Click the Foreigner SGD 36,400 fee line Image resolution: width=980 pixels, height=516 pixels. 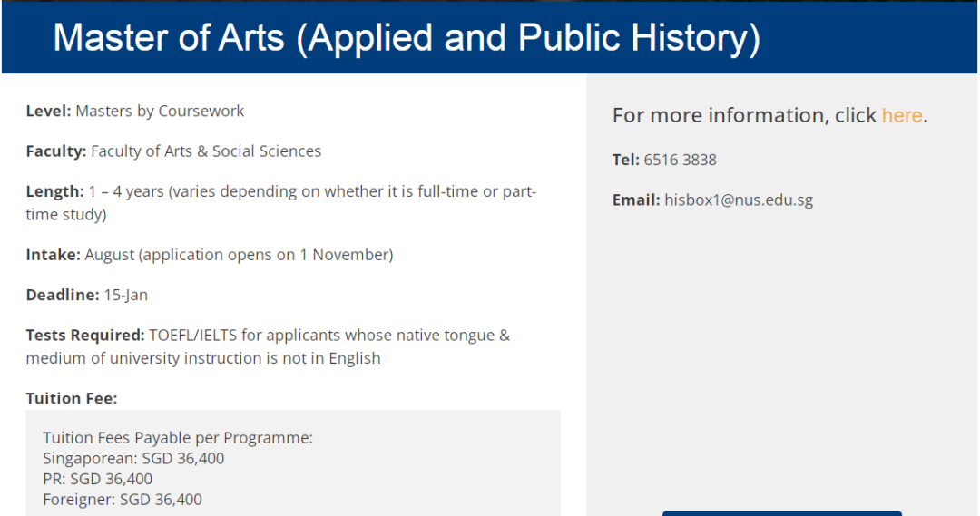122,500
